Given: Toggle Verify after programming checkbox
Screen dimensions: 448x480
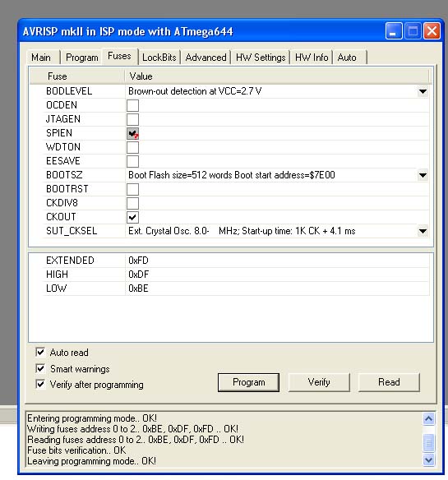Looking at the screenshot, I should (x=40, y=384).
